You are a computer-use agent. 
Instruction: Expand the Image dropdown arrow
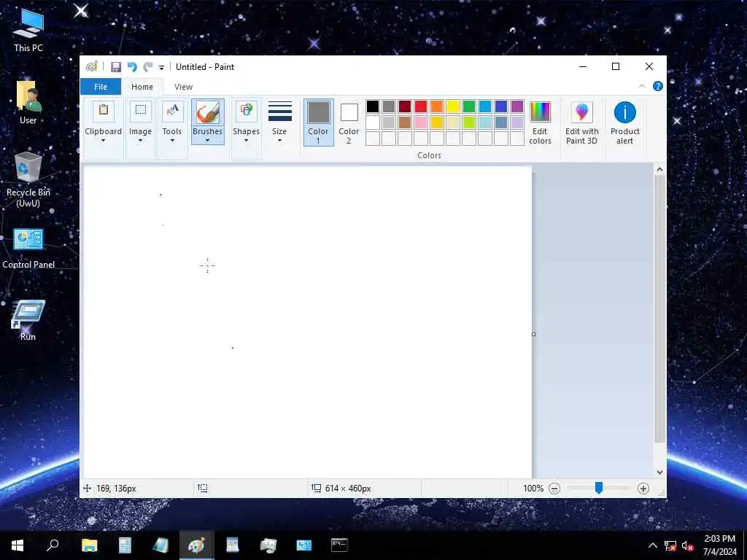pos(140,141)
